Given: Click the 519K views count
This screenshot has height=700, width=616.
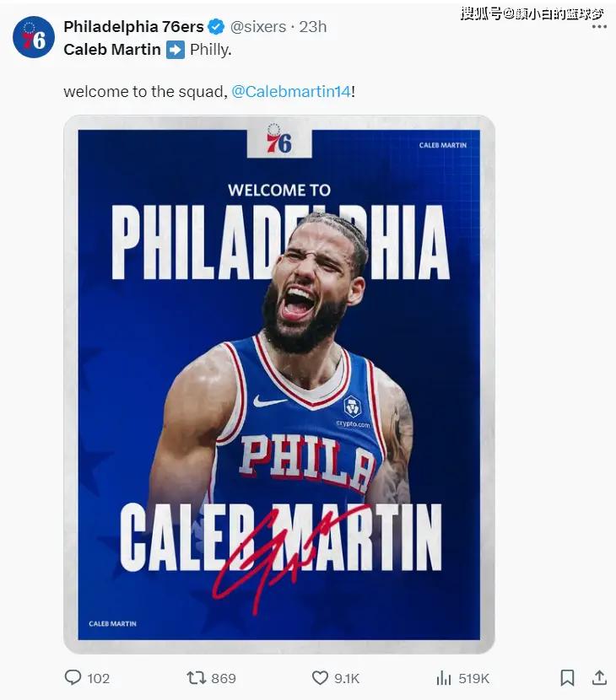Looking at the screenshot, I should point(474,678).
